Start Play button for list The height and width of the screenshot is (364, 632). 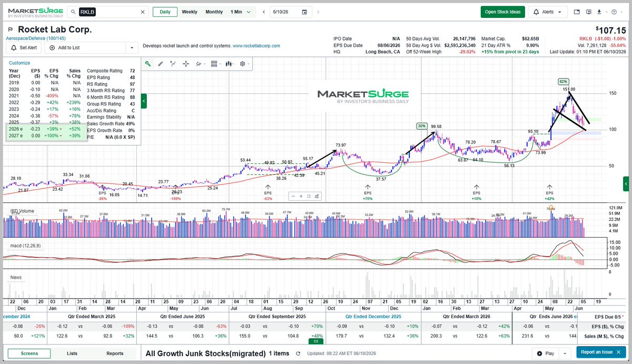point(546,353)
